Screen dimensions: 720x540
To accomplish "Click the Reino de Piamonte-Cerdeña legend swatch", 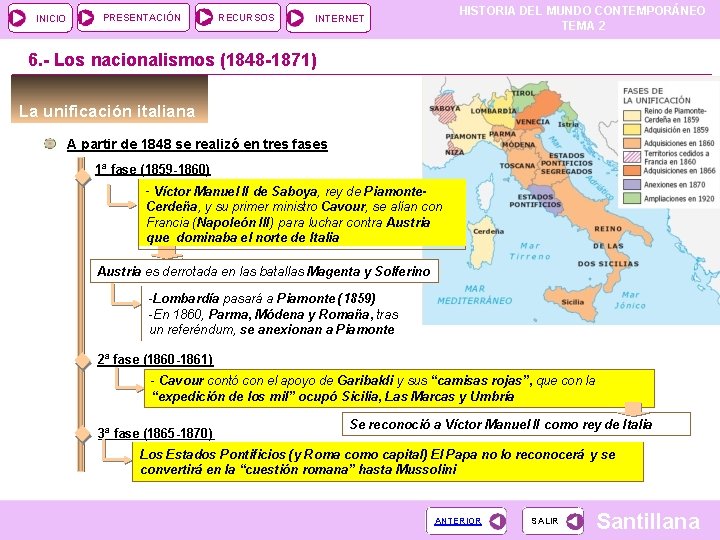I will [x=632, y=115].
